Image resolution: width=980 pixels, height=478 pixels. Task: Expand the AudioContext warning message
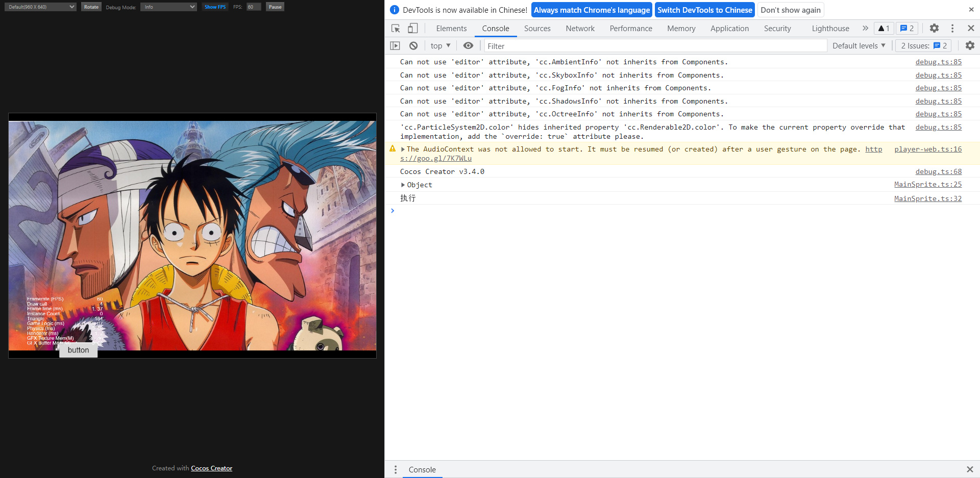[403, 149]
